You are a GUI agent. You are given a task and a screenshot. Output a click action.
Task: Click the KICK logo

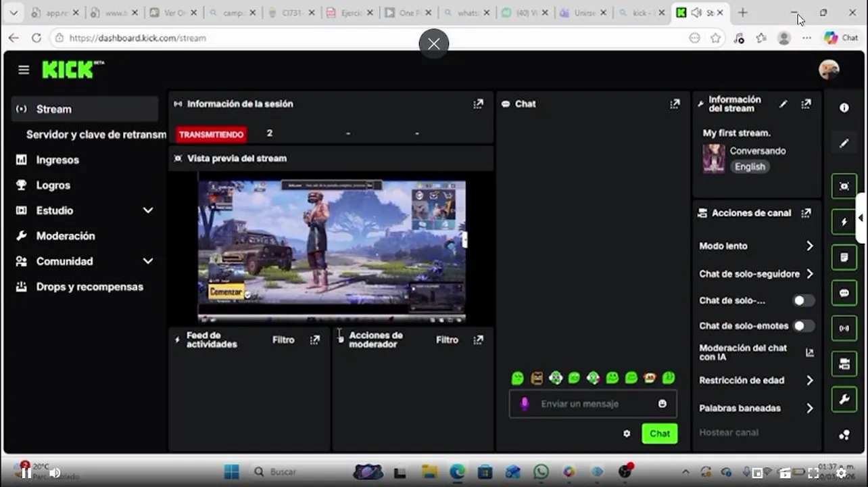(x=73, y=69)
